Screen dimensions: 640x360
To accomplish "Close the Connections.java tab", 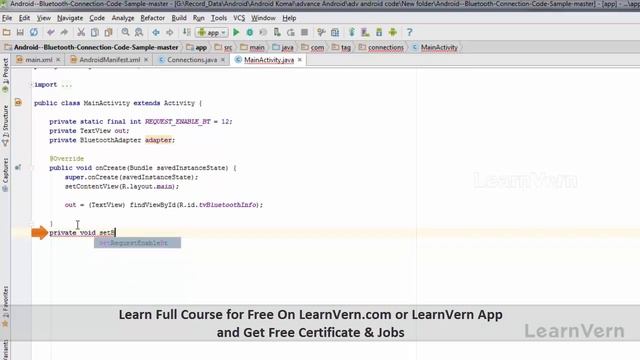I will (223, 60).
